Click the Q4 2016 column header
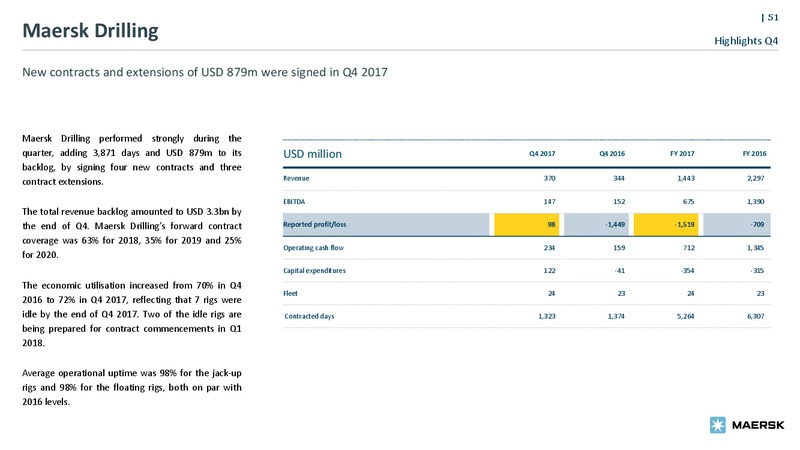The image size is (800, 450). (612, 154)
